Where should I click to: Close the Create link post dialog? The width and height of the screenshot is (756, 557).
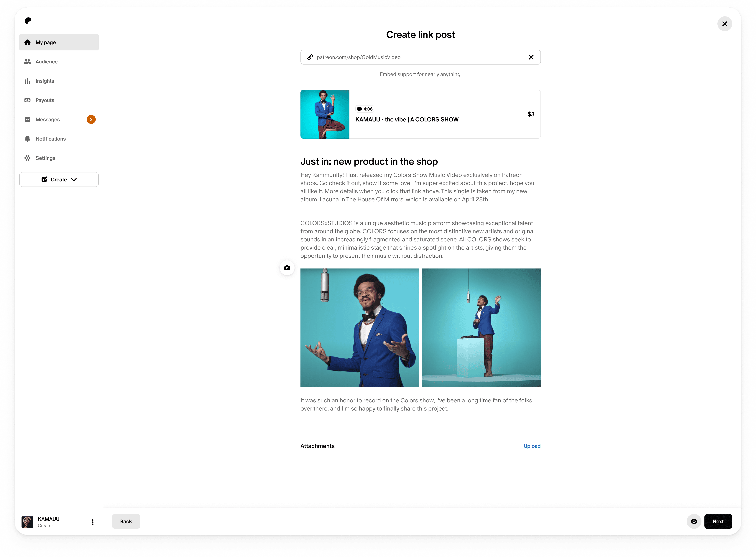coord(725,24)
